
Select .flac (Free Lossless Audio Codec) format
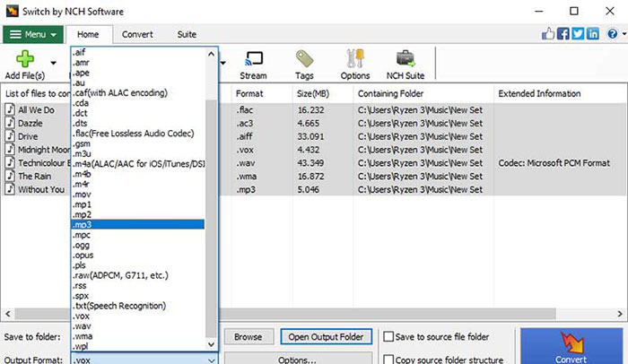[138, 134]
